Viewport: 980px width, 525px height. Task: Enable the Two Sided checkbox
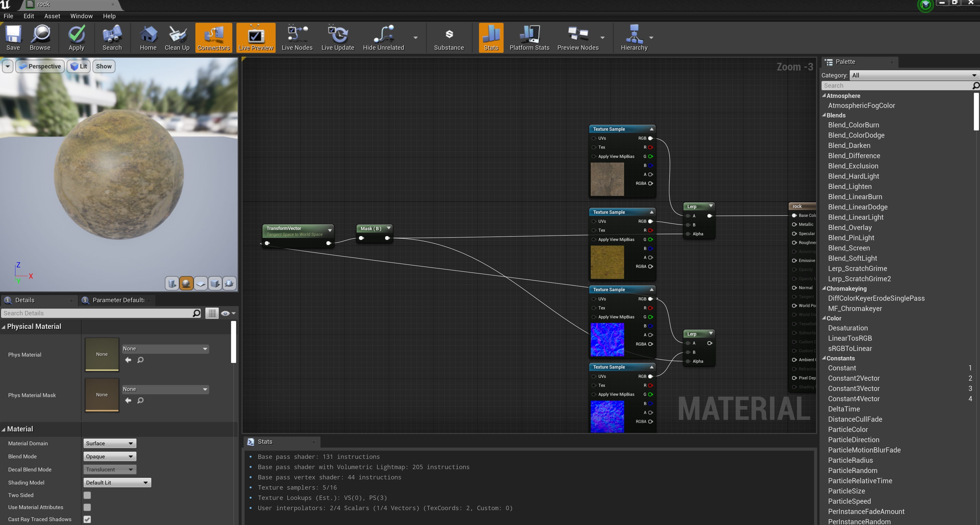coord(87,495)
